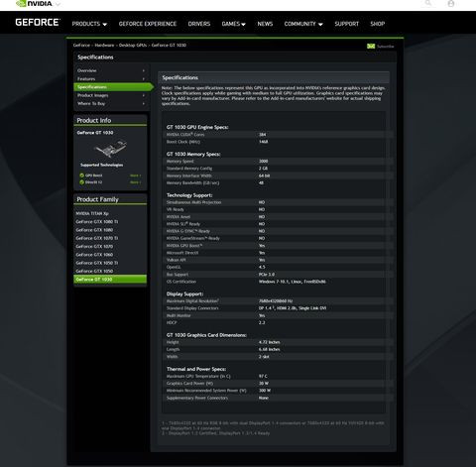Open GeForce GTX 1070 product page
476x467 pixels.
(94, 247)
